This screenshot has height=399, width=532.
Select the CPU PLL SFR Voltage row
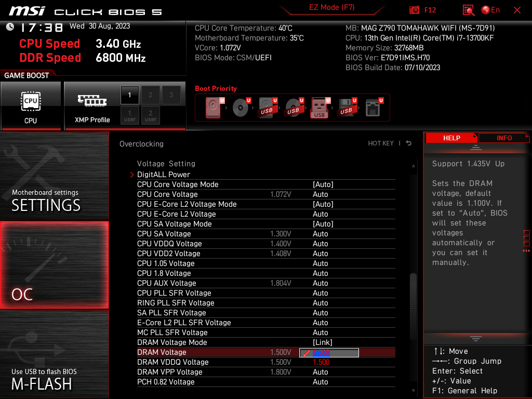tap(266, 292)
